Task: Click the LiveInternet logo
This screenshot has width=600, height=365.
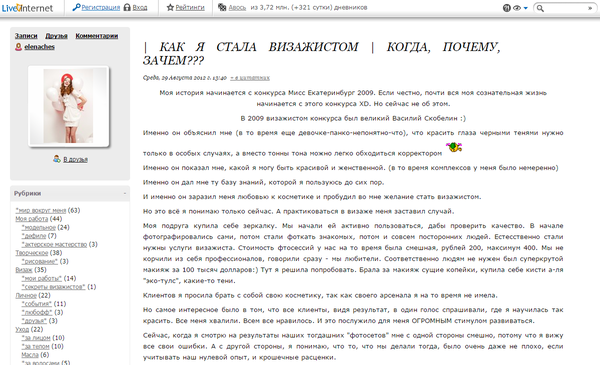Action: (x=27, y=8)
